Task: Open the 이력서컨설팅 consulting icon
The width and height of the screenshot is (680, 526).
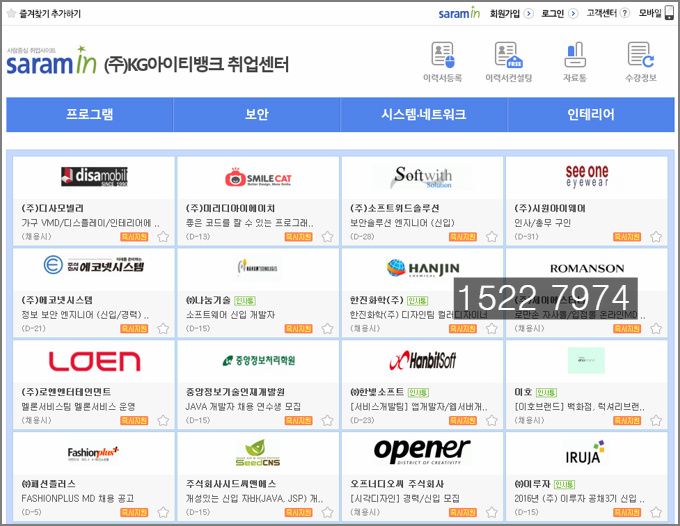Action: (509, 55)
